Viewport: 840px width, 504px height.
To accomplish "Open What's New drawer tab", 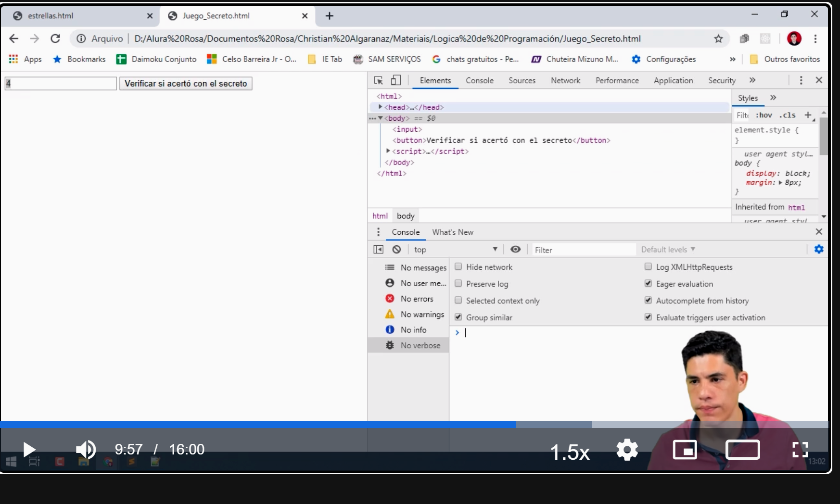I will point(453,232).
